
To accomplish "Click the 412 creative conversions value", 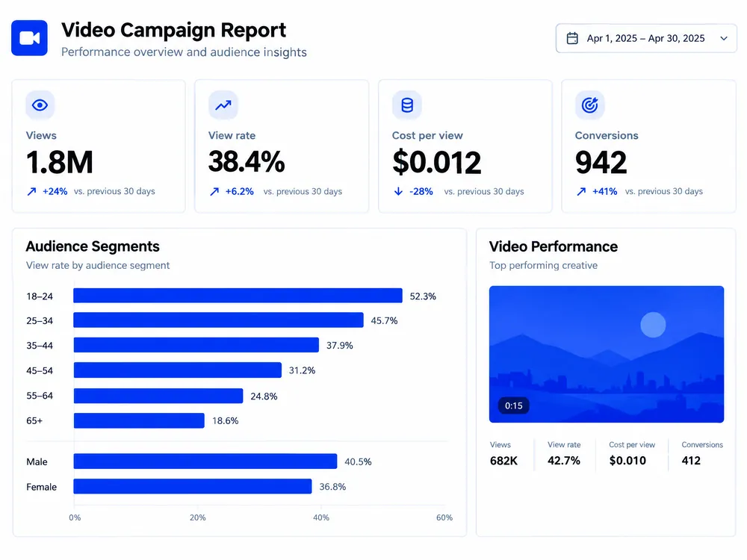I will click(x=691, y=461).
